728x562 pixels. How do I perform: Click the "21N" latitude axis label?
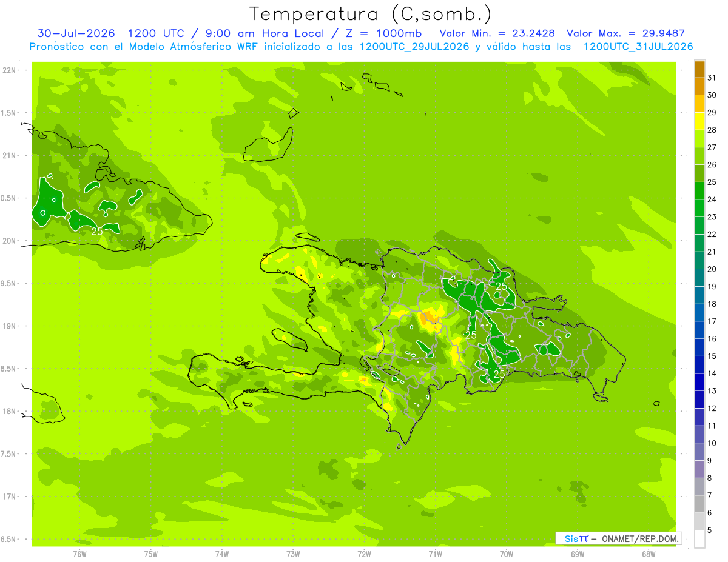pyautogui.click(x=9, y=156)
